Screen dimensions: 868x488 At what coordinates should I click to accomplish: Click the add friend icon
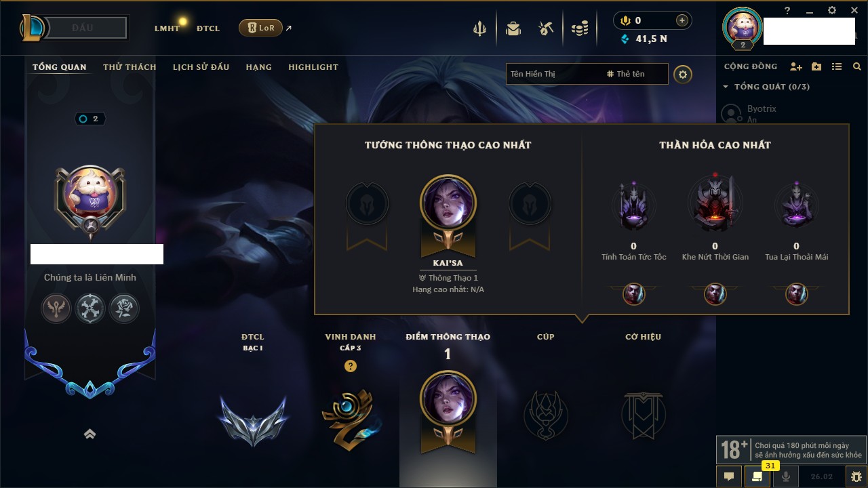(796, 66)
